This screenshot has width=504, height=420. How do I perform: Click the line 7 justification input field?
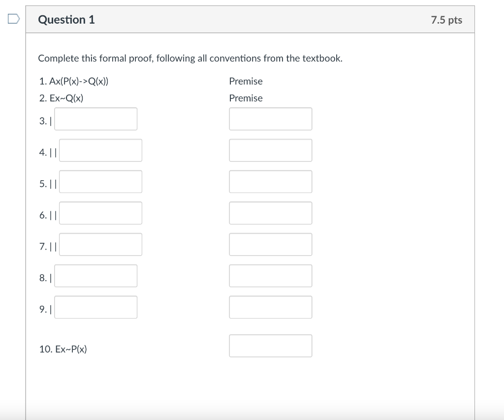pos(270,245)
